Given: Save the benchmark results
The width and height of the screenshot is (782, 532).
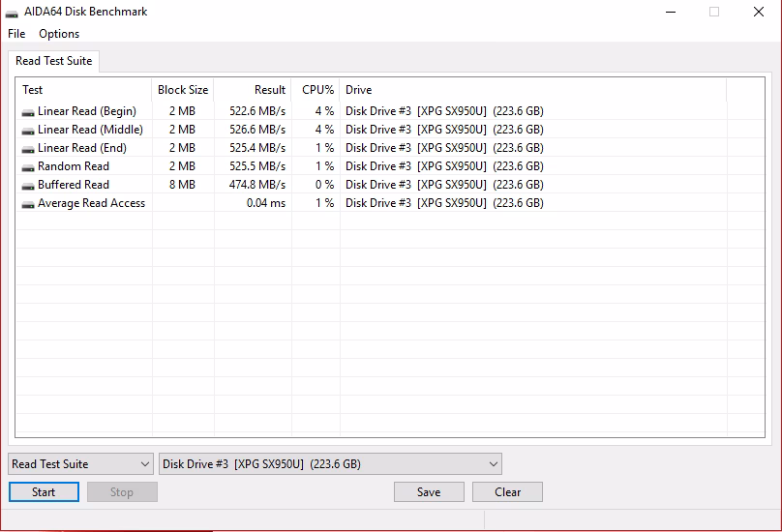Looking at the screenshot, I should click(x=429, y=492).
